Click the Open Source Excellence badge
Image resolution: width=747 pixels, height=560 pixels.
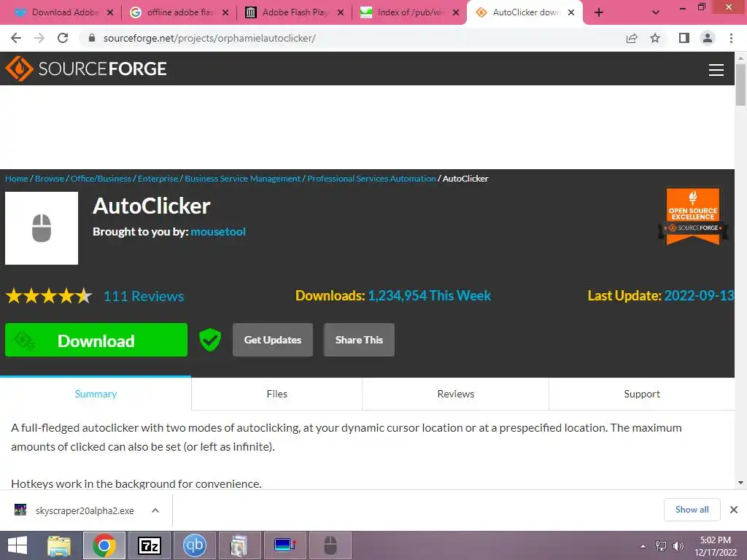tap(693, 216)
